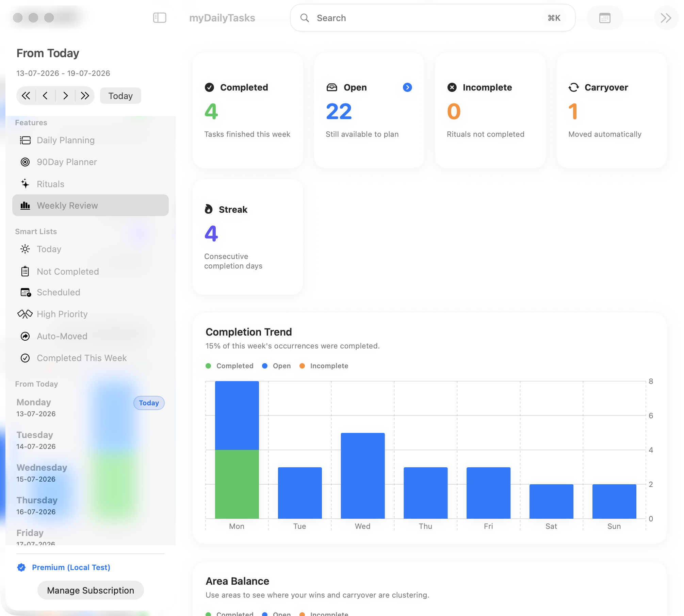Click the Tue bar in the chart
The height and width of the screenshot is (616, 684).
[x=300, y=493]
